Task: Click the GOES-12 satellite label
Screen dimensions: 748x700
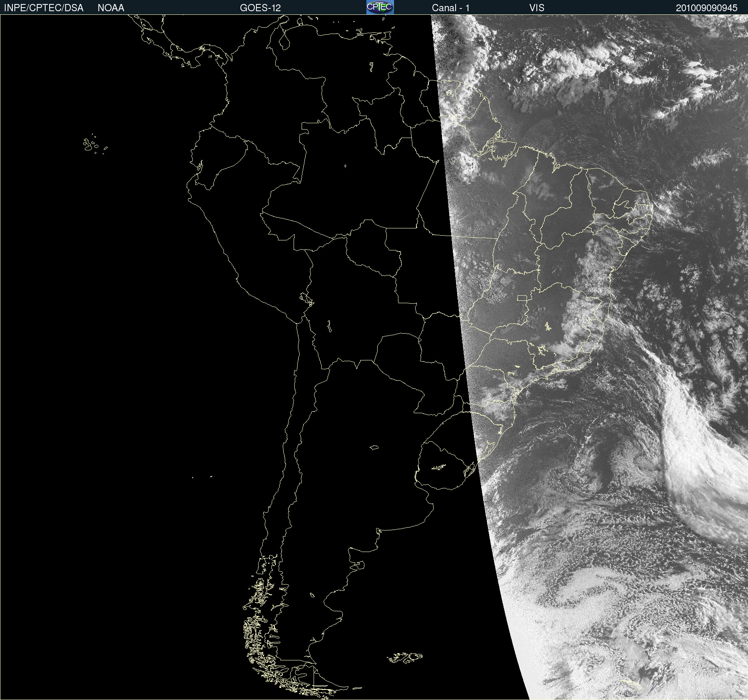Action: 260,8
